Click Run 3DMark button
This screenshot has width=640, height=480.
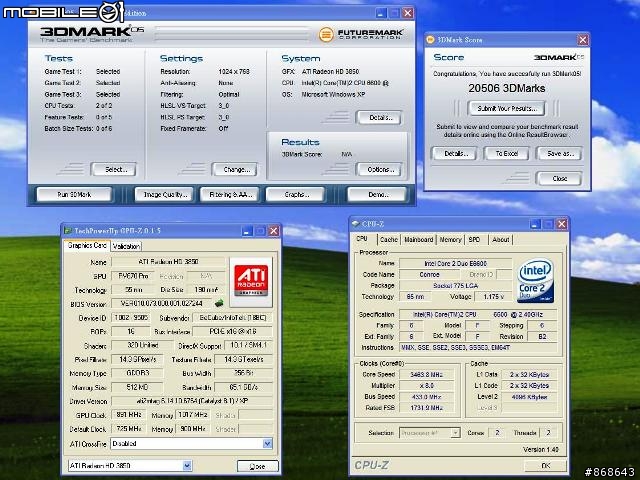[x=74, y=195]
